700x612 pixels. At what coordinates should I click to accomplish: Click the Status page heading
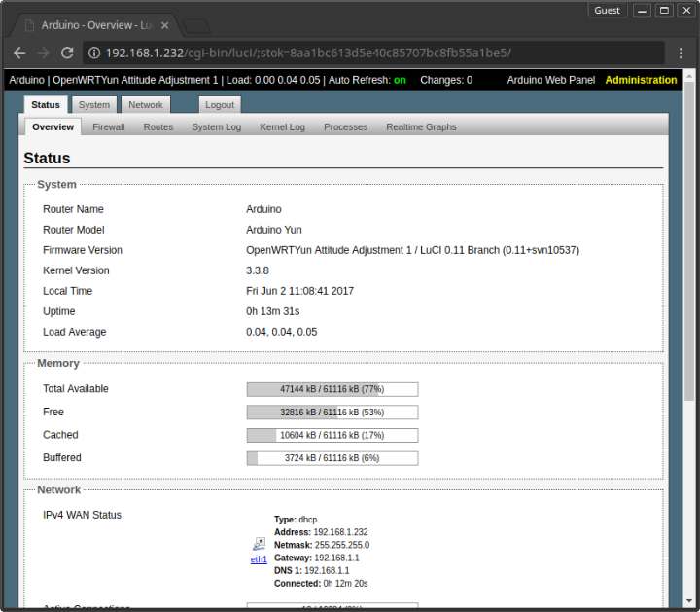[x=47, y=159]
